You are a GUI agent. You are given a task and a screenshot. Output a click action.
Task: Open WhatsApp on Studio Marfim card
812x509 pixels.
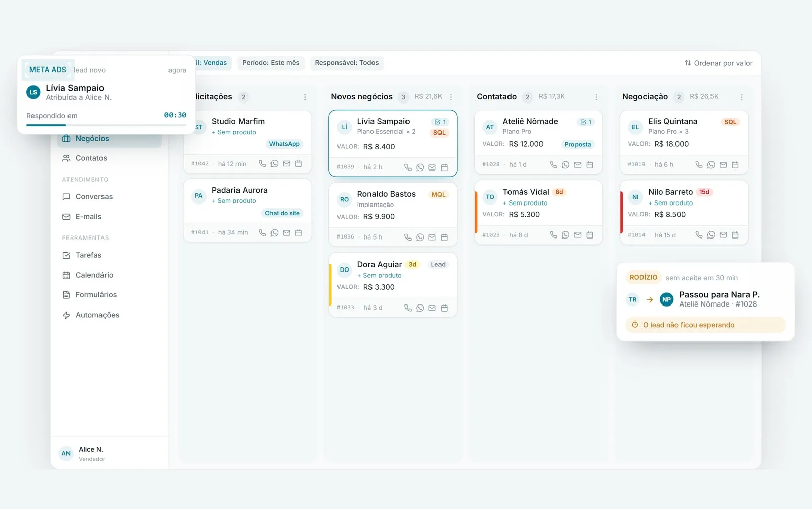click(x=275, y=164)
